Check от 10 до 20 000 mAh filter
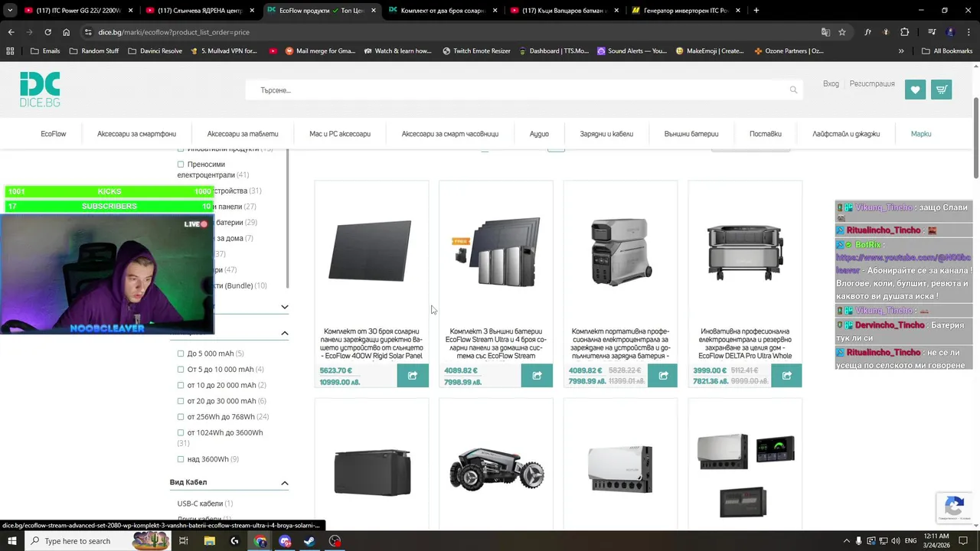This screenshot has width=980, height=551. click(181, 385)
